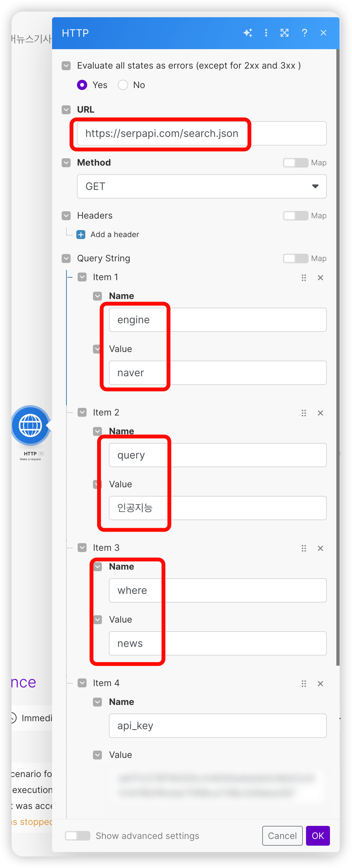The height and width of the screenshot is (868, 352).
Task: Click the AI assistant sparkle icon
Action: pos(248,33)
